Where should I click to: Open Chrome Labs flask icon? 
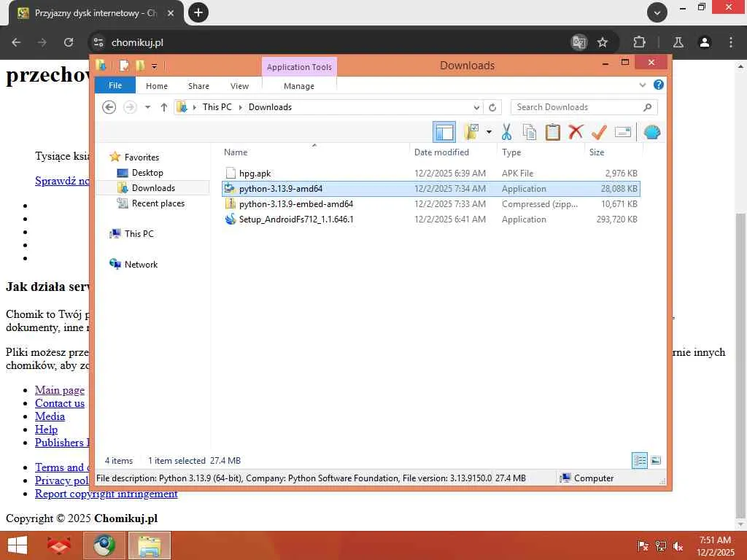678,42
